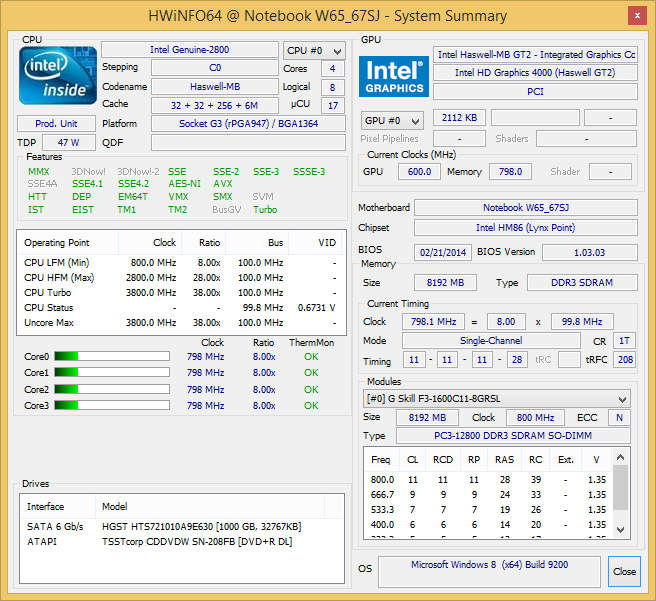Click the Memory Size 8192 MB field

pyautogui.click(x=445, y=283)
